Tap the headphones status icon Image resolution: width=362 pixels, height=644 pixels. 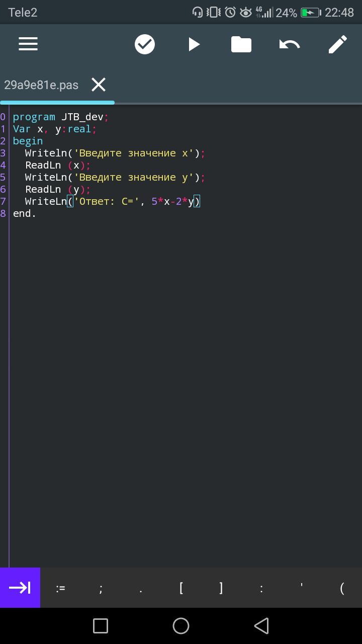tap(198, 12)
